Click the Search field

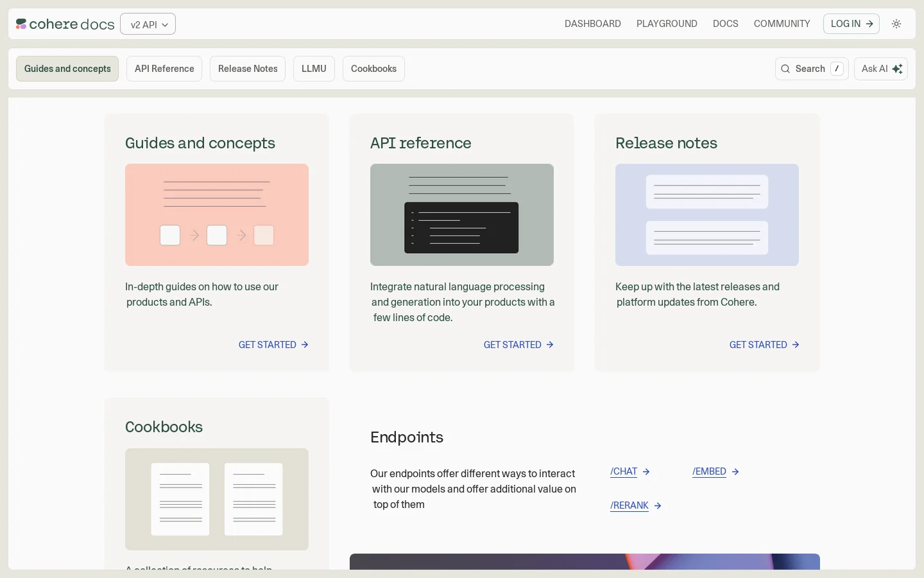tap(812, 69)
